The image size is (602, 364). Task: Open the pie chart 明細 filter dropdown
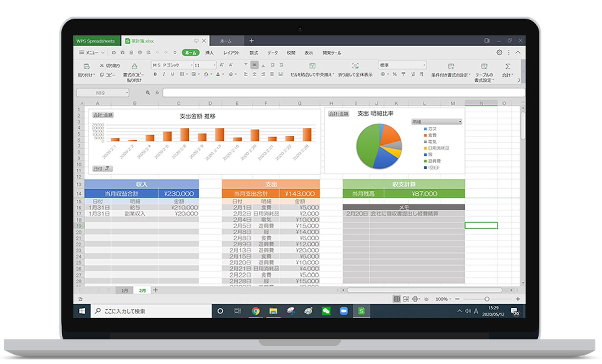click(460, 122)
